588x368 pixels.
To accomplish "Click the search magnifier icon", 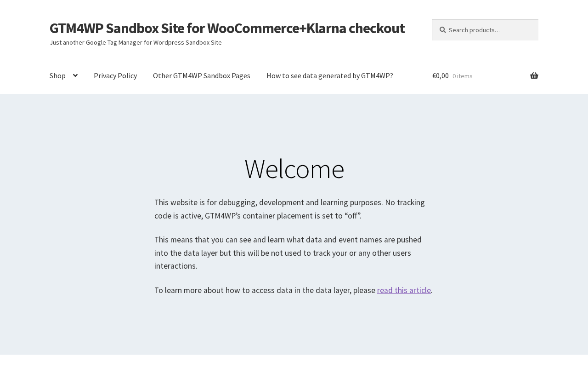I will tap(442, 30).
